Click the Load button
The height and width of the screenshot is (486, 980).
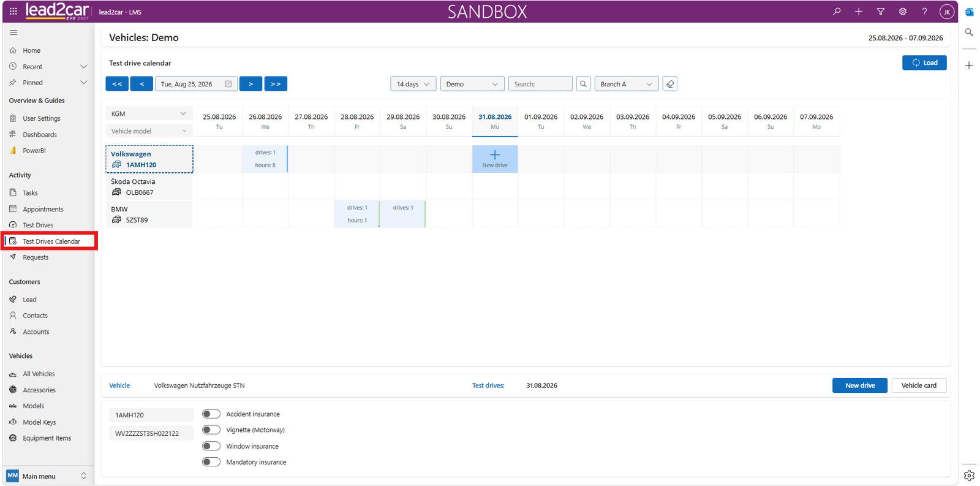(x=924, y=63)
